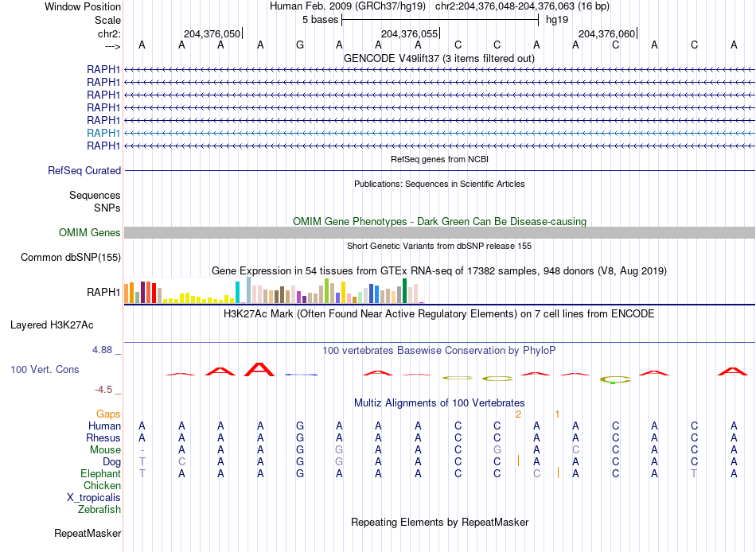Click the OMIM Genes track label
Screen dimensions: 756x552
tap(90, 233)
